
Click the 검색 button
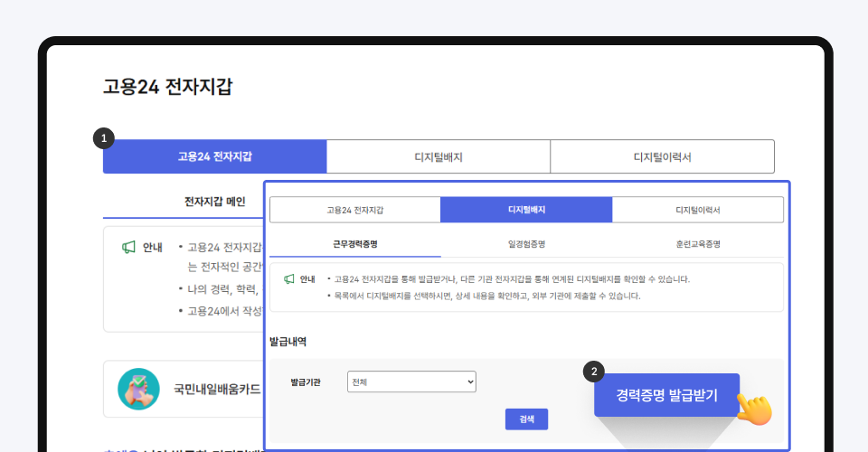point(526,419)
